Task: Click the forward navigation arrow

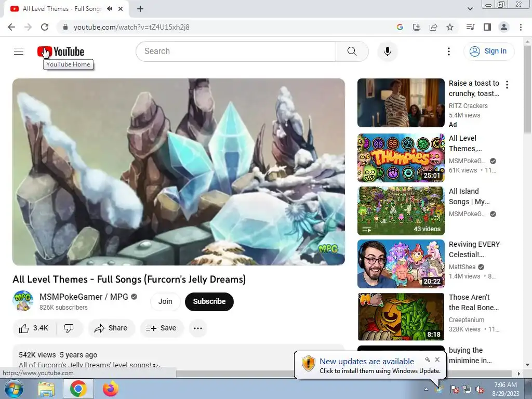Action: 28,27
